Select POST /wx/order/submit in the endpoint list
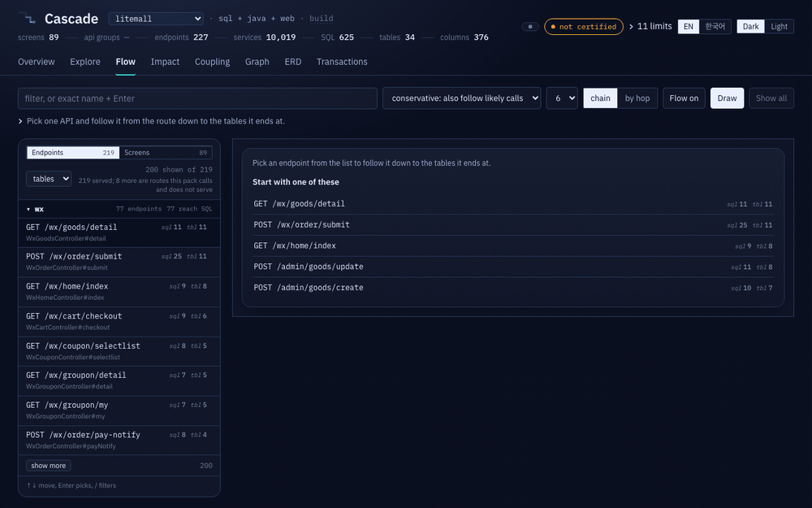 [119, 262]
